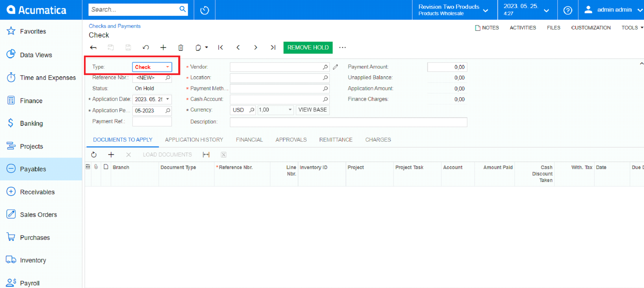This screenshot has height=288, width=644.
Task: Switch to the CHARGES tab
Action: tap(378, 140)
